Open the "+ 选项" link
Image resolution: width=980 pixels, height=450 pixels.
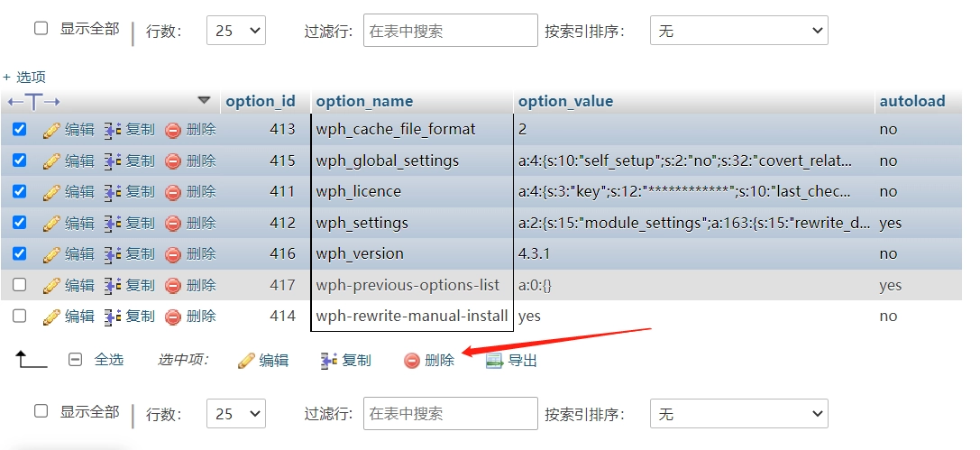pos(24,78)
